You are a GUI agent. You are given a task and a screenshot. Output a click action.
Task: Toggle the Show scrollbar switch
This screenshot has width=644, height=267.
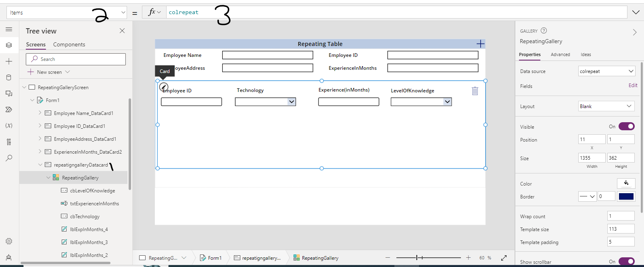[626, 261]
